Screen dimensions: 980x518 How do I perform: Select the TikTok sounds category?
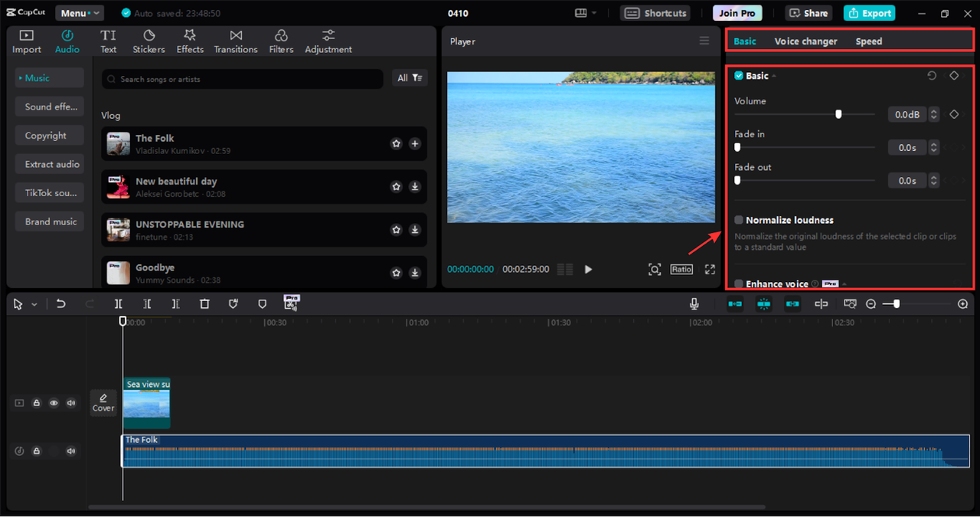click(x=49, y=193)
